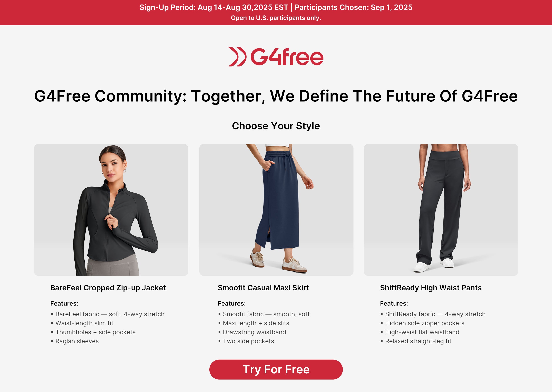Viewport: 552px width, 392px height.
Task: Click 'Drawstring waistband' skirt feature
Action: [254, 332]
